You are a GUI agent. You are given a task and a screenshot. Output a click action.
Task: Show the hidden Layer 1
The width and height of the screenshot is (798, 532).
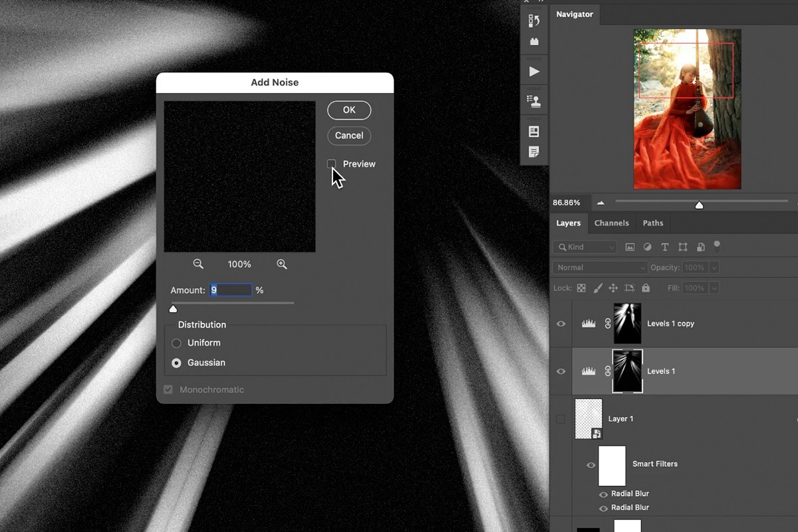(x=561, y=419)
